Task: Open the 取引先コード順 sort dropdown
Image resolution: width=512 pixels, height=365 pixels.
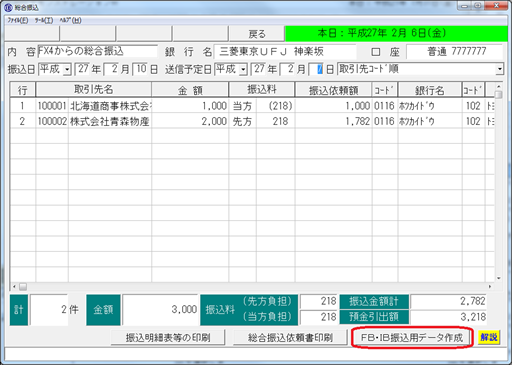Action: coord(499,69)
